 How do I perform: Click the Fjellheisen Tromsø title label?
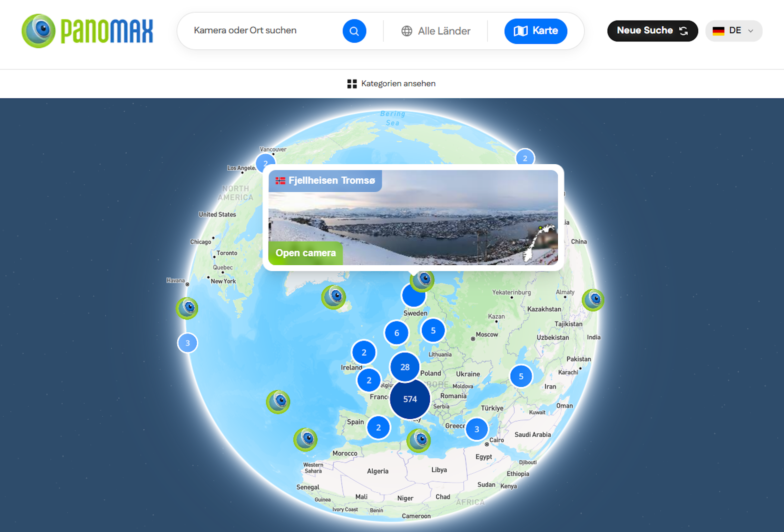(x=325, y=181)
